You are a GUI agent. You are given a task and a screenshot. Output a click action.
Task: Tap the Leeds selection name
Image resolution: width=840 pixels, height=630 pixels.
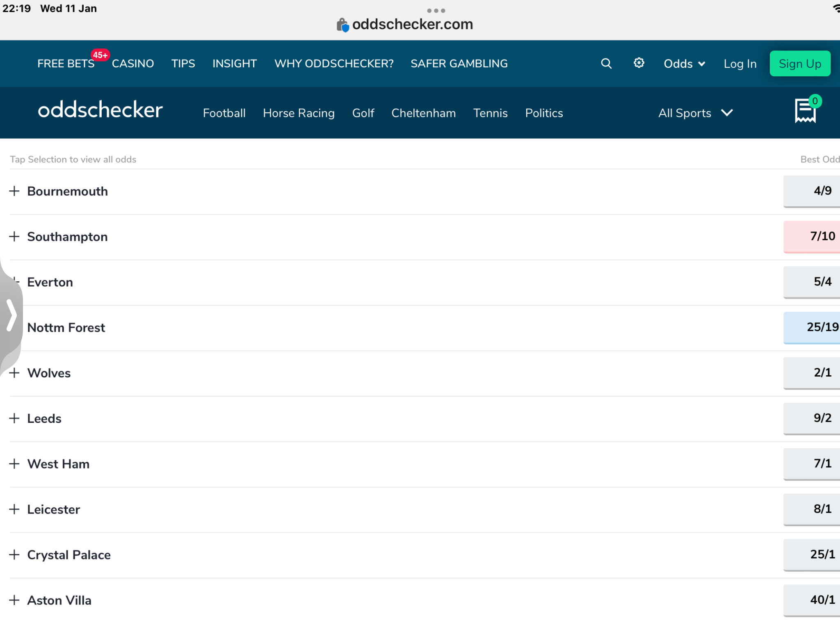pyautogui.click(x=44, y=418)
